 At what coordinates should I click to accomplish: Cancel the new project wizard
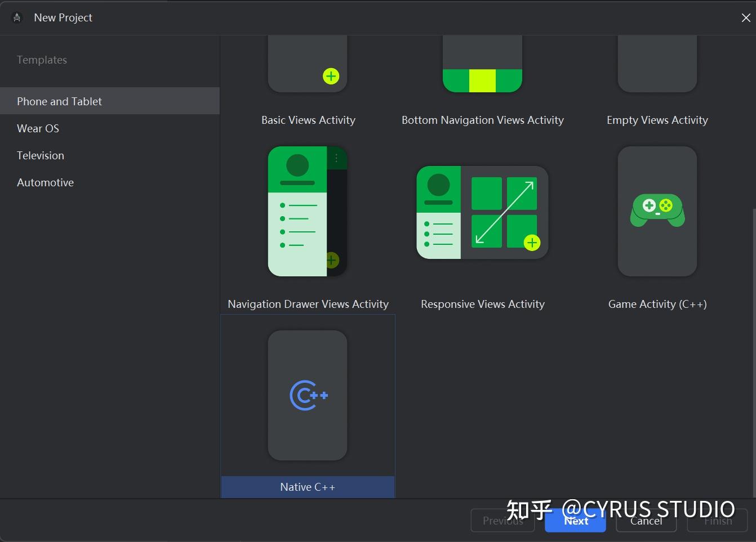(x=646, y=521)
